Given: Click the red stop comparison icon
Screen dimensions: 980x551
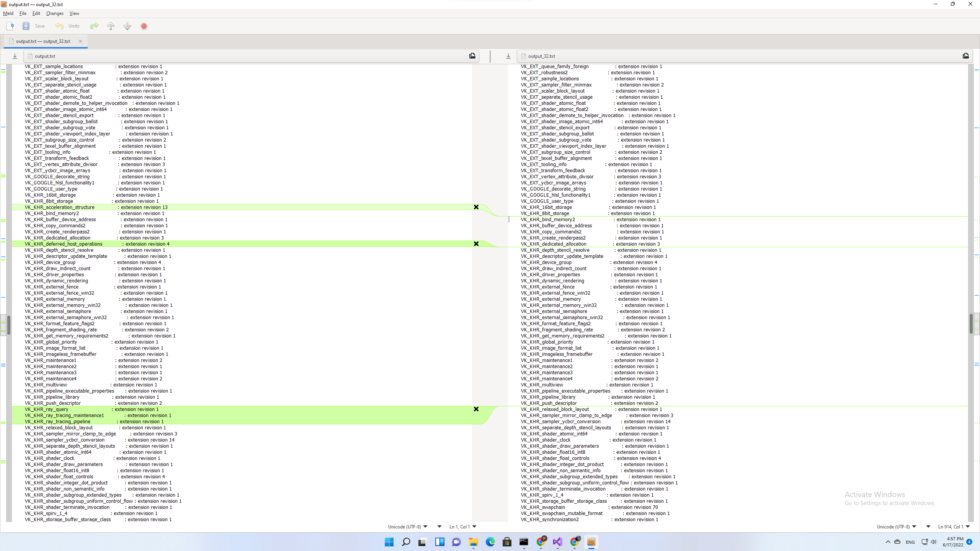Looking at the screenshot, I should tap(144, 26).
